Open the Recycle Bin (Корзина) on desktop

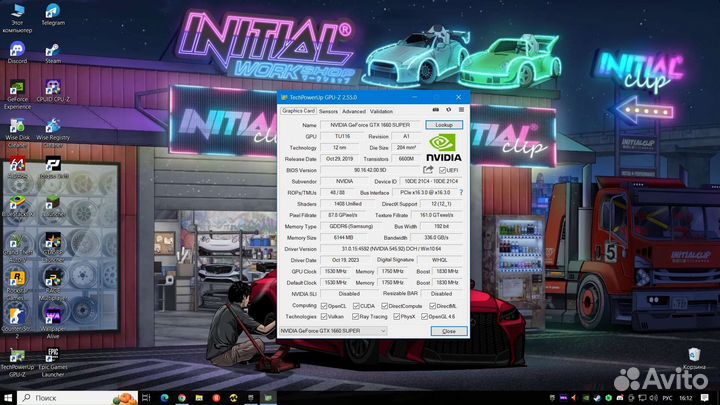click(694, 358)
